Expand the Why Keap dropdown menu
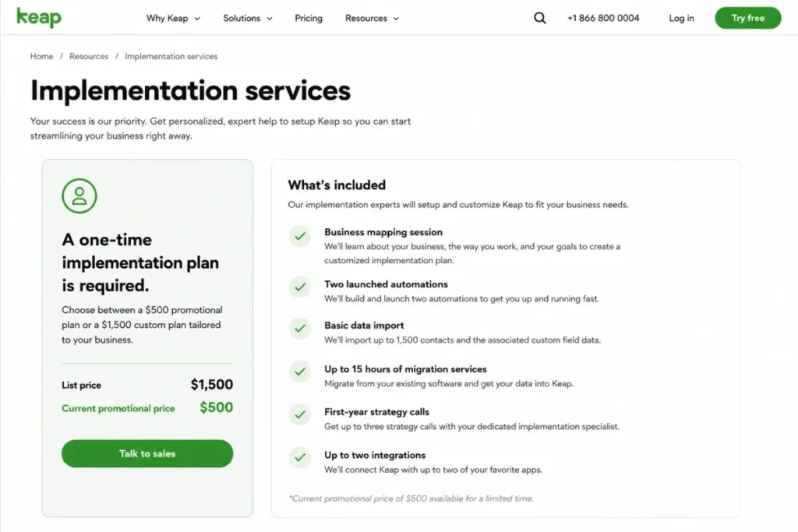 point(173,19)
